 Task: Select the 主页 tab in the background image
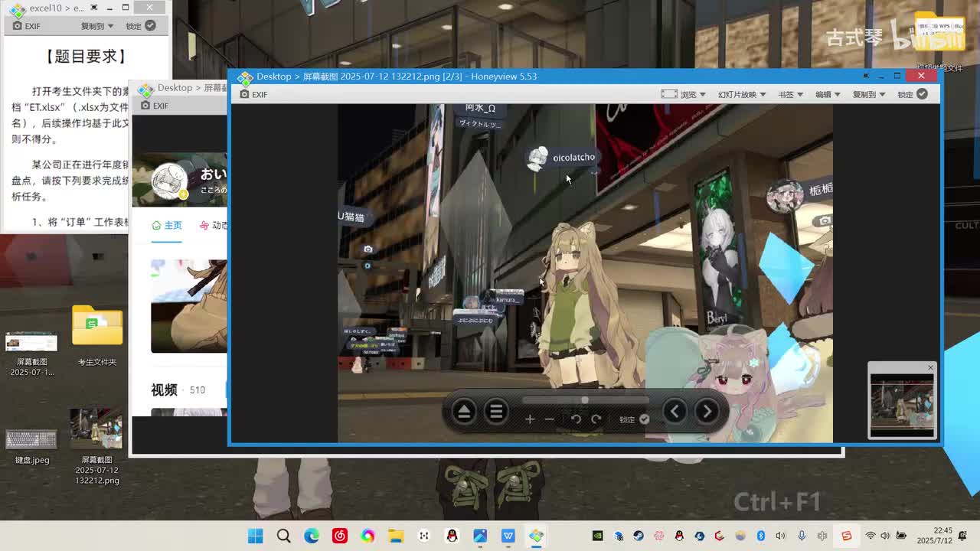coord(167,226)
